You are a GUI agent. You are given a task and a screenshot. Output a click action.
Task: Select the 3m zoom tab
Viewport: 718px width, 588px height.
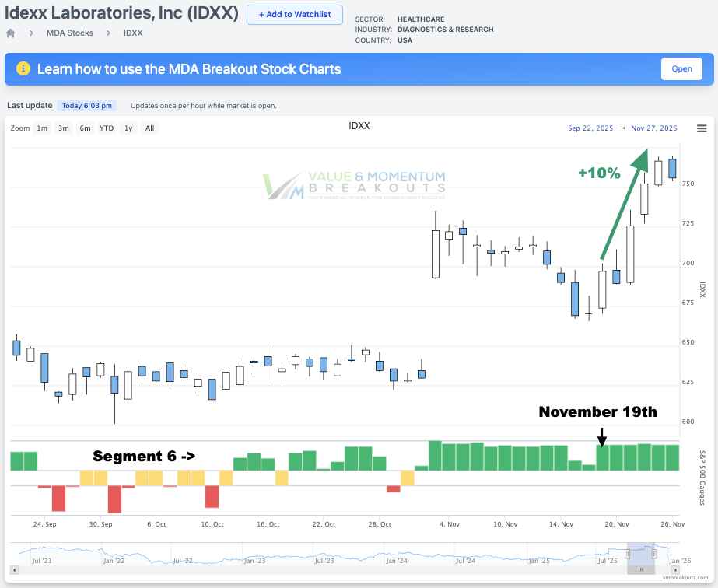click(x=63, y=128)
